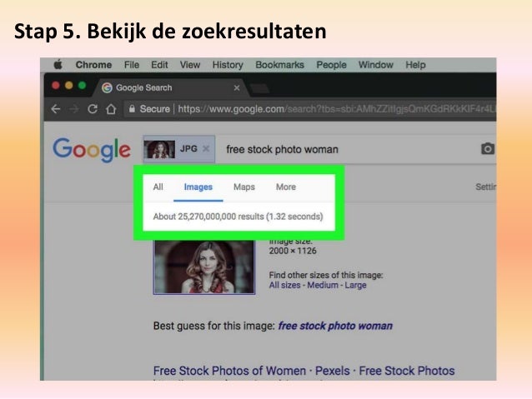Click the green window zoom button

tap(82, 85)
